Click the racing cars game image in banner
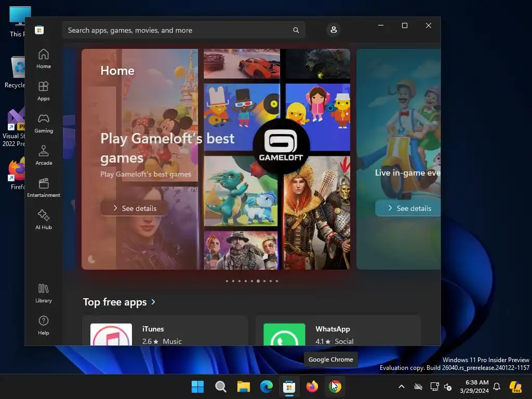 point(242,63)
